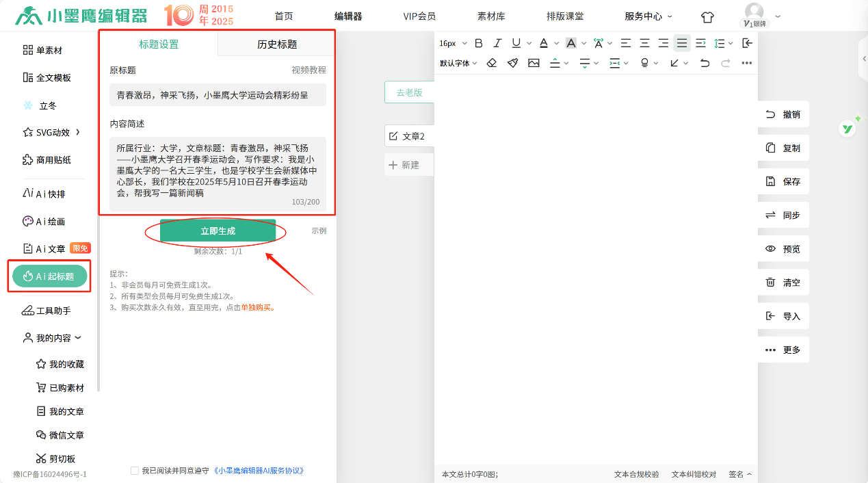The image size is (868, 483).
Task: Click the undo arrow in the toolbar
Action: click(x=705, y=63)
